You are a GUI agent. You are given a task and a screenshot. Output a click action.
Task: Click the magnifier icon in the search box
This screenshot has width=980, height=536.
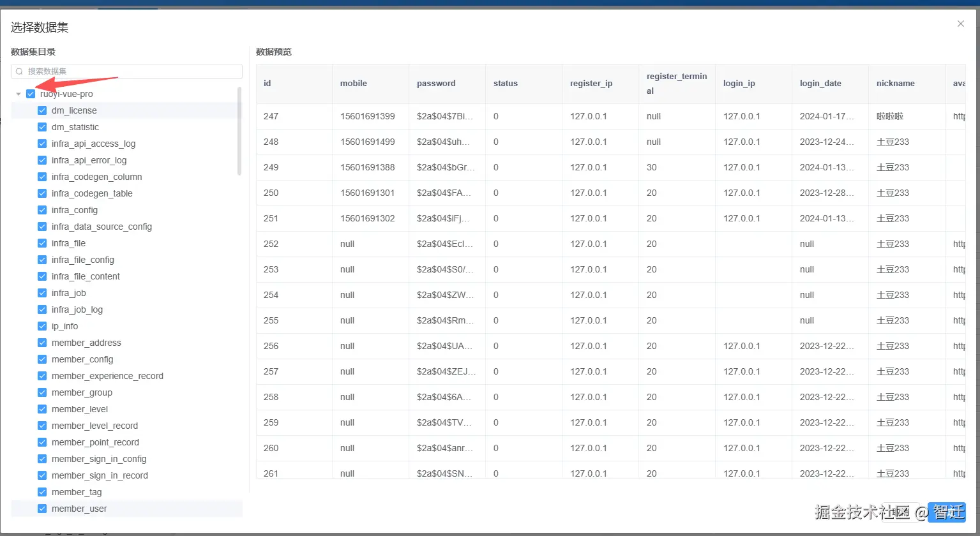19,71
